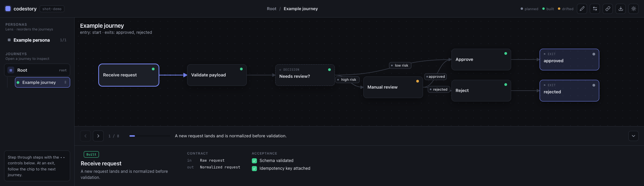Click the step description in stepper bar
The height and width of the screenshot is (186, 644).
(231, 136)
